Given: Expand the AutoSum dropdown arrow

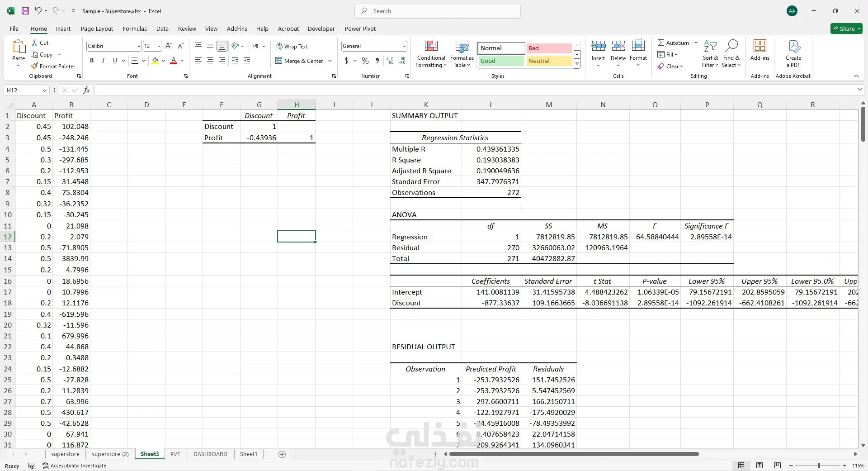Looking at the screenshot, I should click(x=696, y=43).
